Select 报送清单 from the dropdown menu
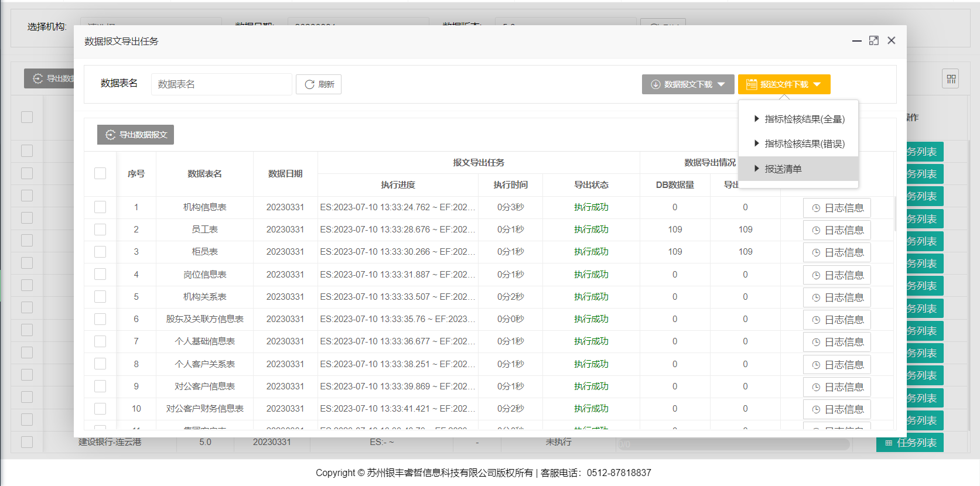 (783, 169)
